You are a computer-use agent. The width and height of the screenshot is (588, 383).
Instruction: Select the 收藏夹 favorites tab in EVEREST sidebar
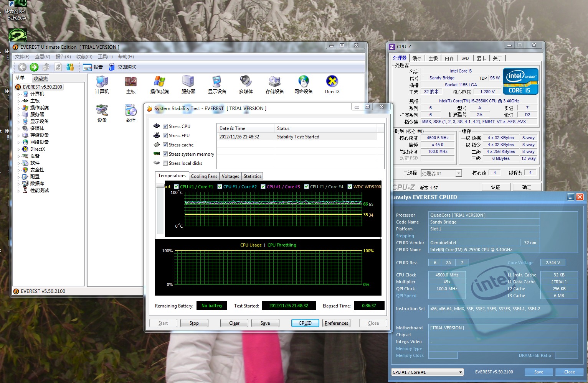click(x=40, y=78)
